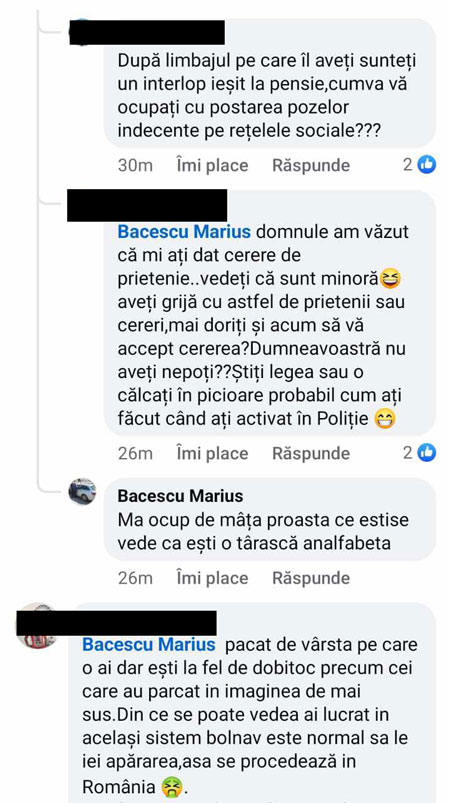Click the laughing emoji after 'sunt minoră'
Screen dimensions: 450x803
tap(390, 279)
